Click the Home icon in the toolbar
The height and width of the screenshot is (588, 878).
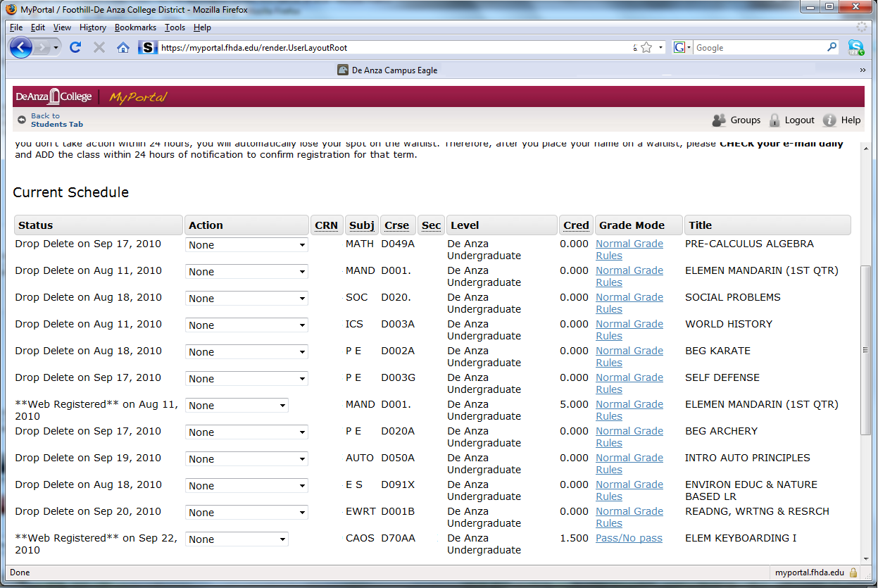[123, 47]
